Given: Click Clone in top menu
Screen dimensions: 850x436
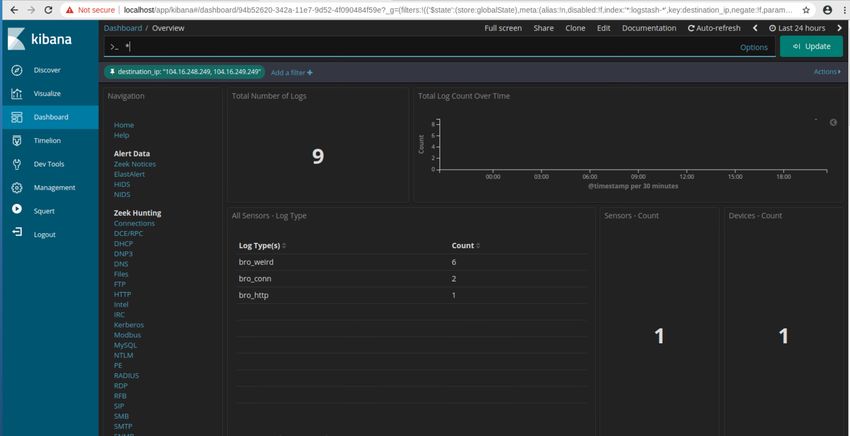Looking at the screenshot, I should click(575, 28).
